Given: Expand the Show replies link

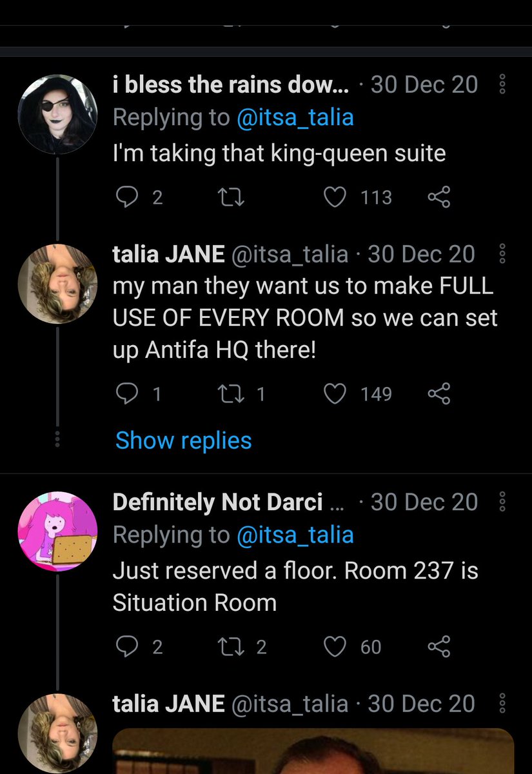Looking at the screenshot, I should [x=183, y=441].
